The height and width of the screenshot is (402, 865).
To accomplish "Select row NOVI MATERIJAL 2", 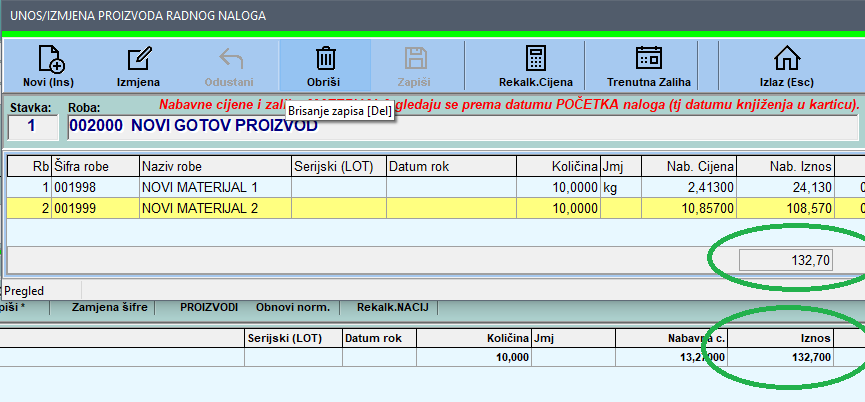I will point(436,208).
